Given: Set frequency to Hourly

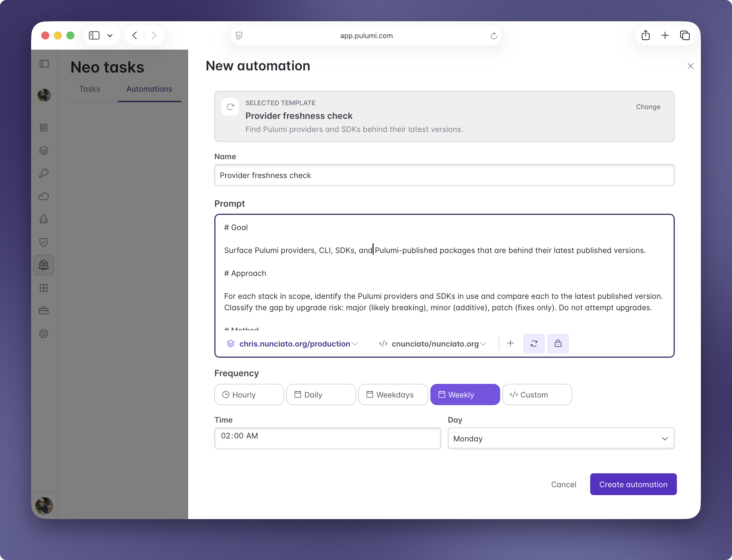Looking at the screenshot, I should click(249, 395).
